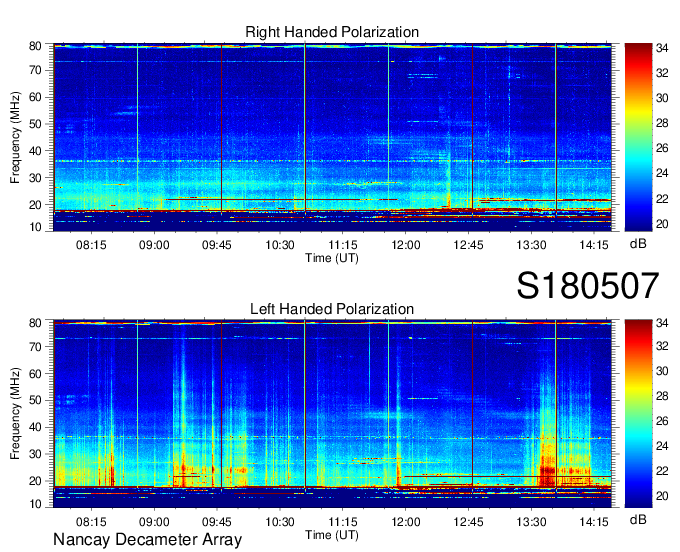Click the 09:00 time tick under the Right Handed plot
This screenshot has height=552, width=680.
[154, 245]
